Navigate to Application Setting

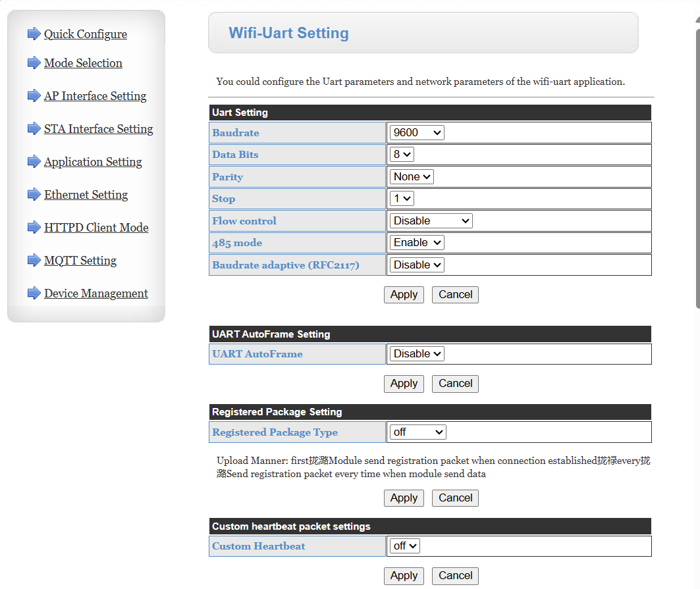(x=93, y=162)
